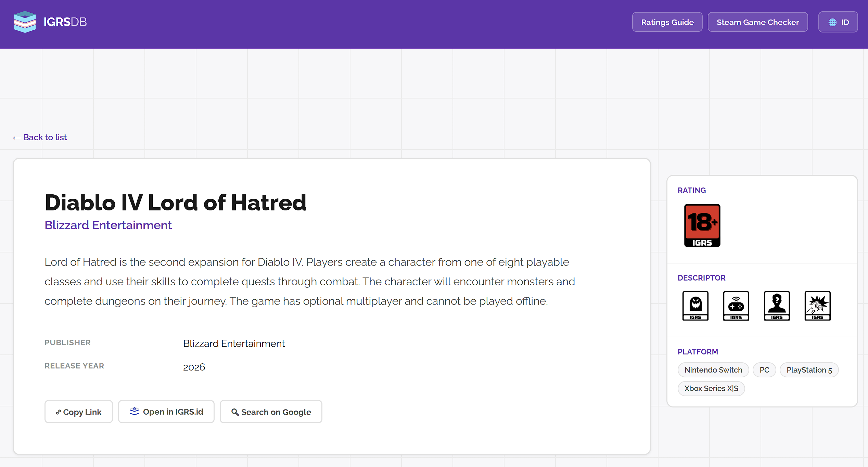Open the Ratings Guide page
Screen dimensions: 868x467
point(667,22)
